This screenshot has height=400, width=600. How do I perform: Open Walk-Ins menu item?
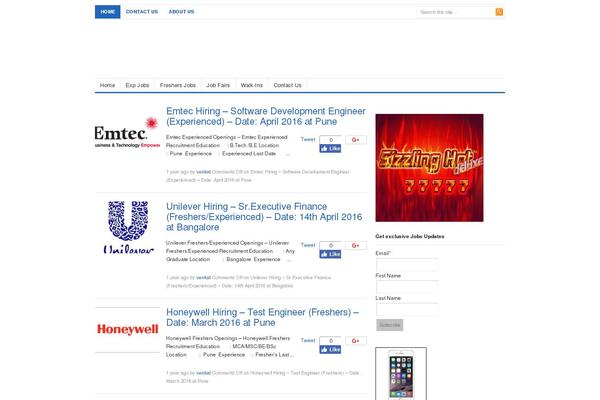(251, 85)
